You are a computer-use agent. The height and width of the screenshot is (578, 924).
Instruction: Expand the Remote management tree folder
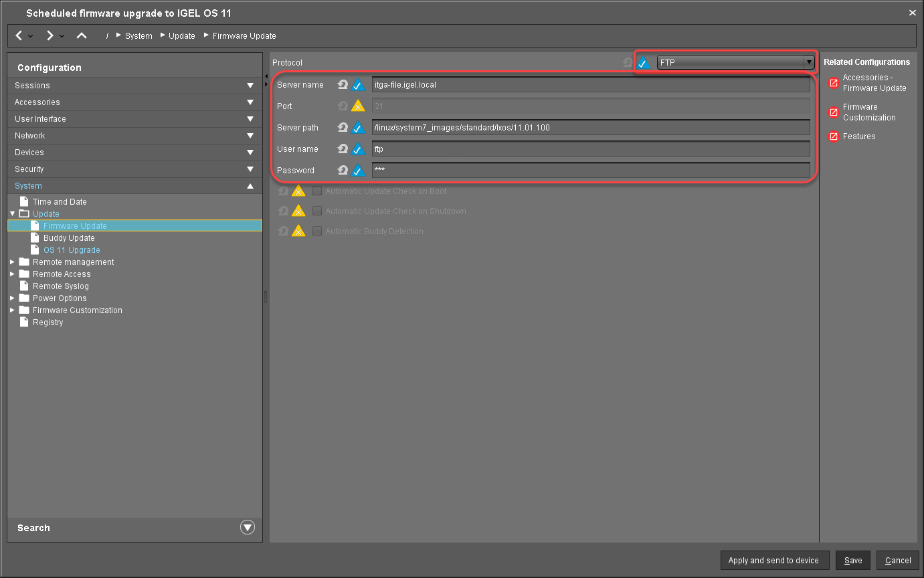click(13, 262)
